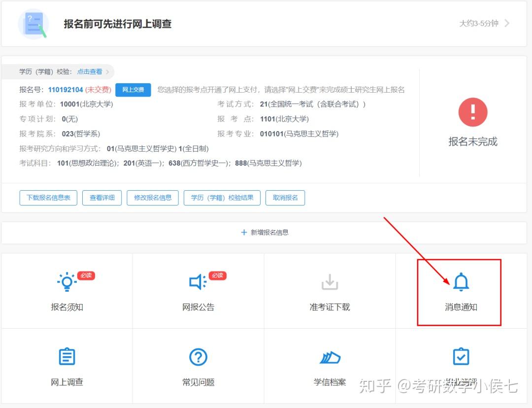Open 网上调查 document icon

67,356
